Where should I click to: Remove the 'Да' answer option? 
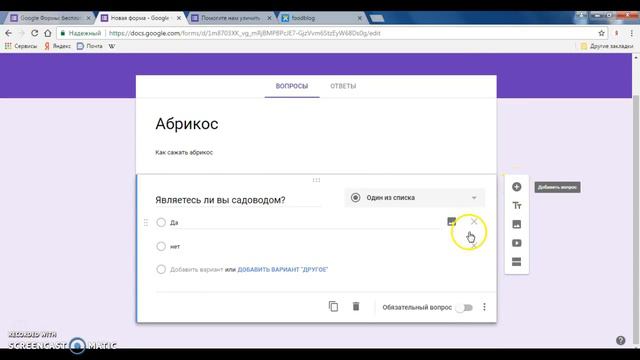pyautogui.click(x=473, y=222)
